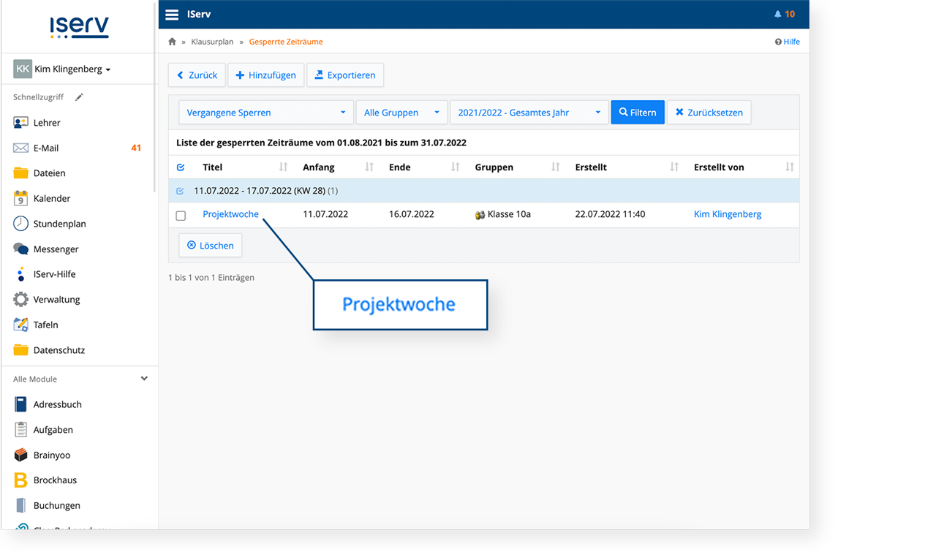Open the Vergangene Sperren dropdown

(x=266, y=113)
